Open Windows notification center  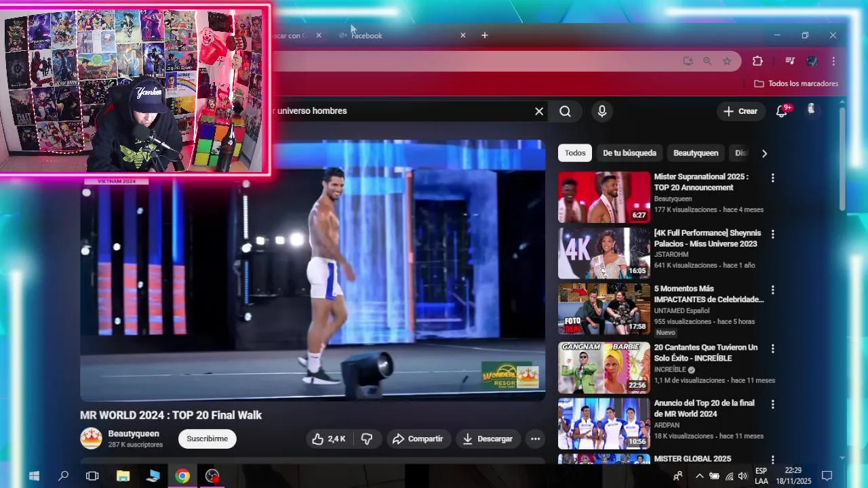point(827,476)
